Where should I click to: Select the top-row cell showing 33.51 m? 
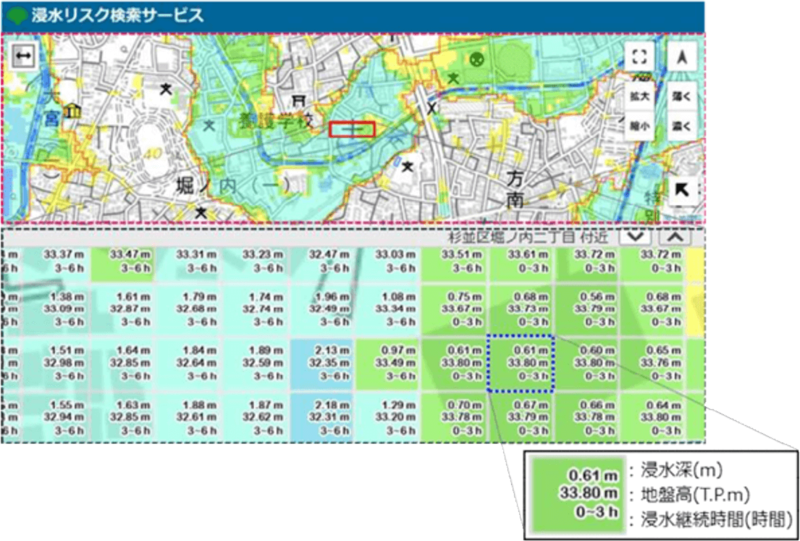point(454,264)
